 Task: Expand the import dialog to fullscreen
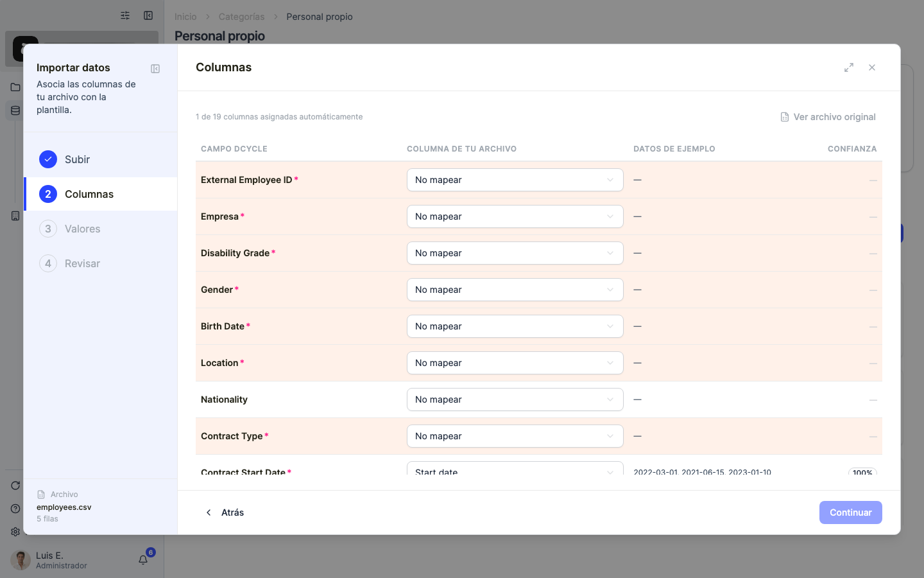pyautogui.click(x=849, y=67)
